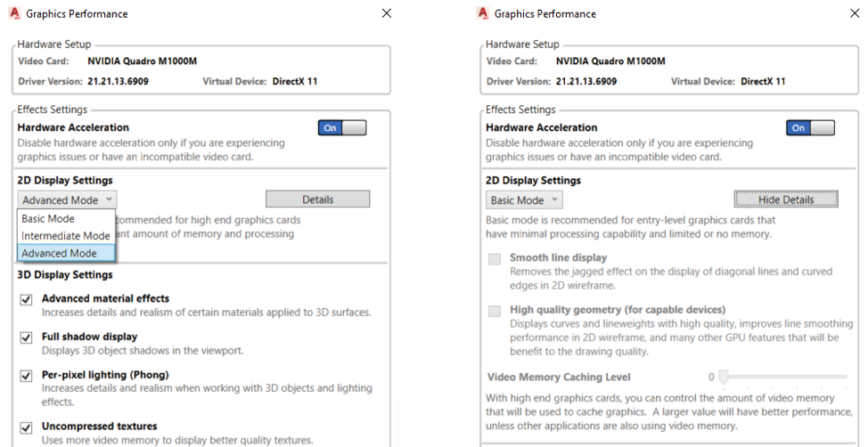
Task: Enable Smooth line display checkbox
Action: coord(495,259)
